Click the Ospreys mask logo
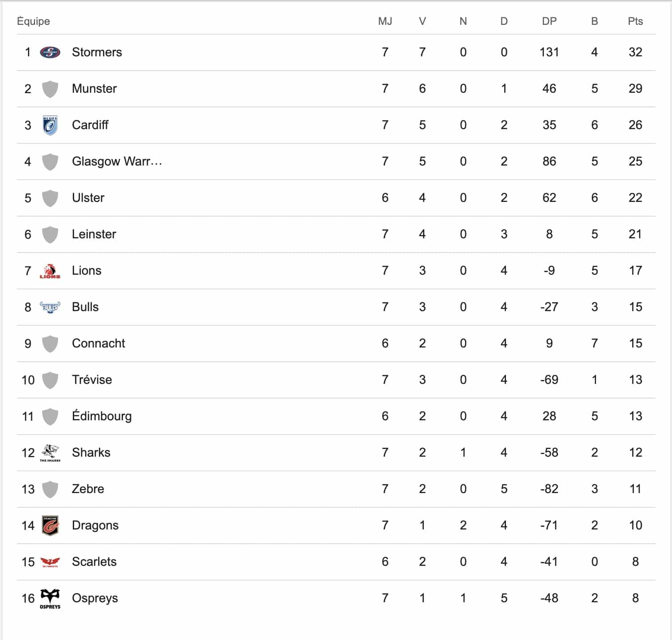672x640 pixels. (x=50, y=598)
